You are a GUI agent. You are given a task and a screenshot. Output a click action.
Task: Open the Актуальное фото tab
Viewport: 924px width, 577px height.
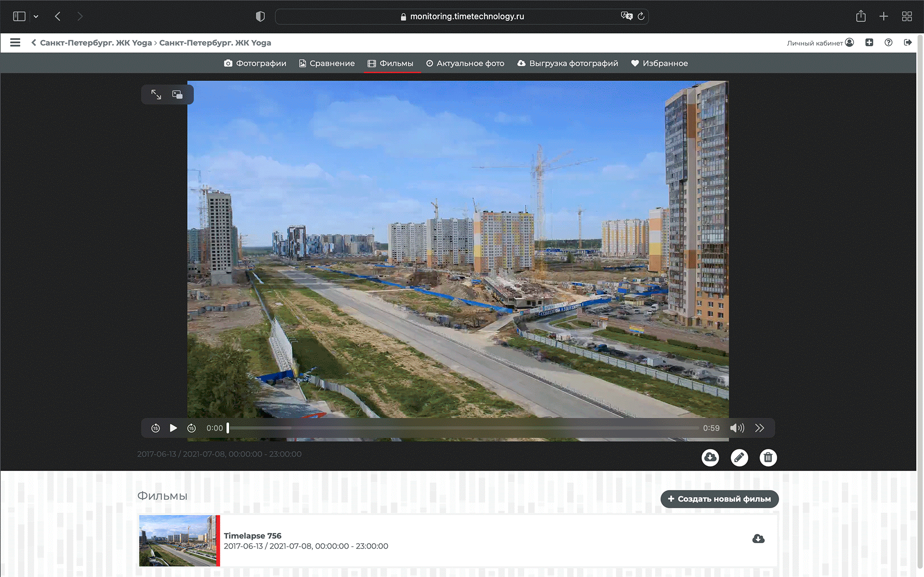point(465,63)
